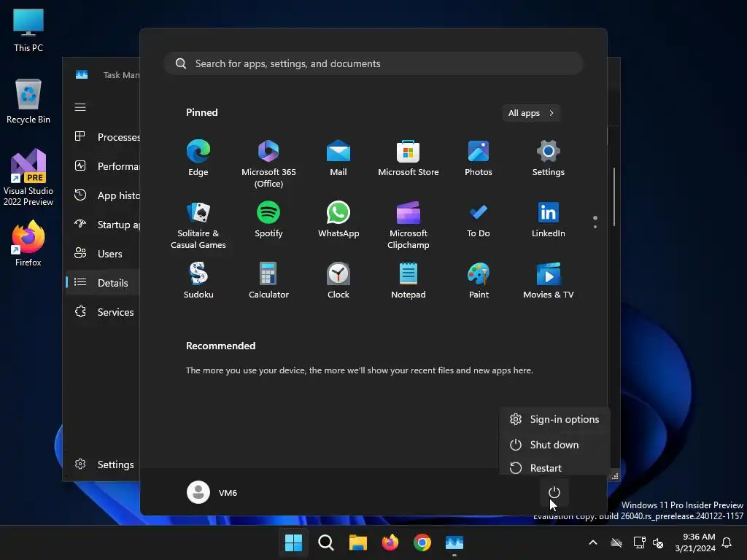Switch to Task Manager taskbar icon
The width and height of the screenshot is (747, 560).
[x=454, y=542]
